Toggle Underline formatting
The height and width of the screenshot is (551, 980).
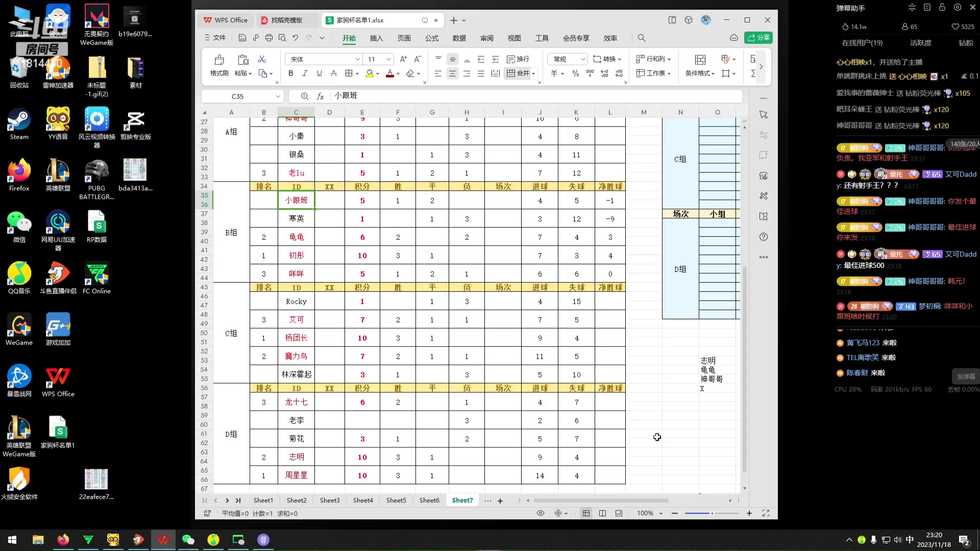pos(319,73)
